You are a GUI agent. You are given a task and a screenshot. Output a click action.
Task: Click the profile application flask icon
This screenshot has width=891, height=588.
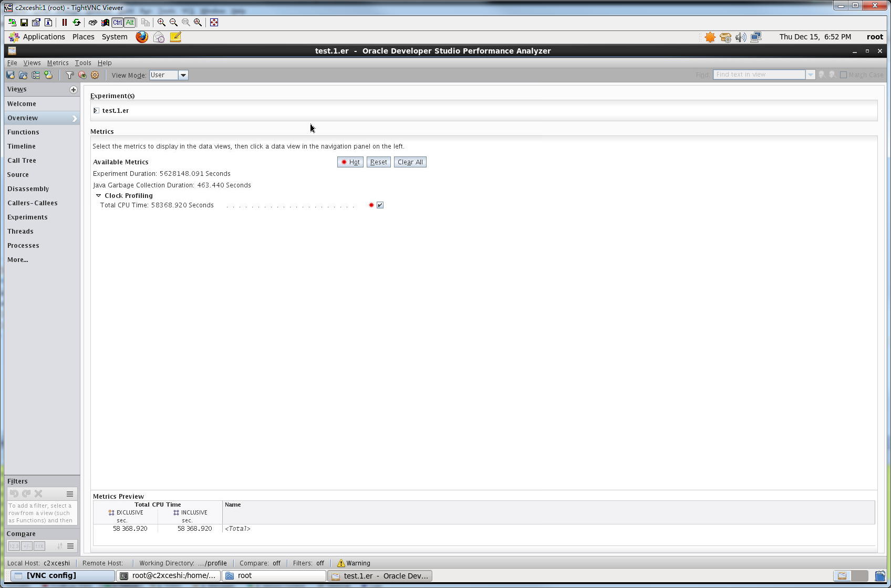(11, 75)
